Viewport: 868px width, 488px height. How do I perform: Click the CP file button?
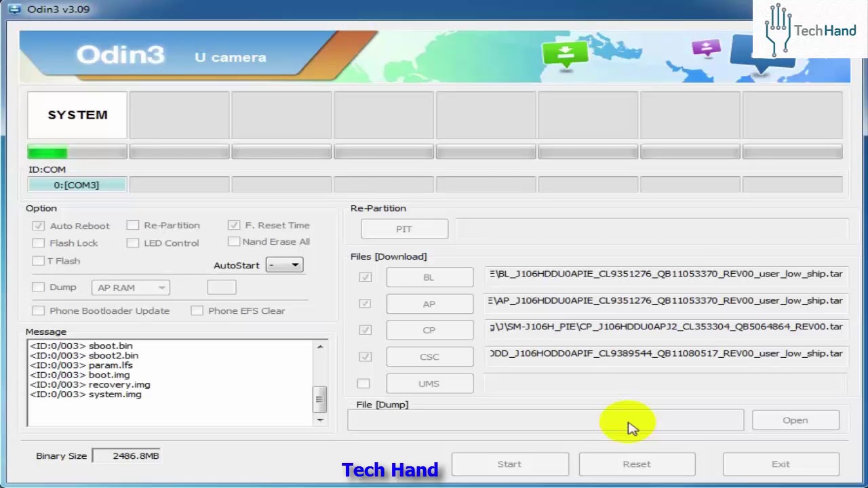coord(429,330)
